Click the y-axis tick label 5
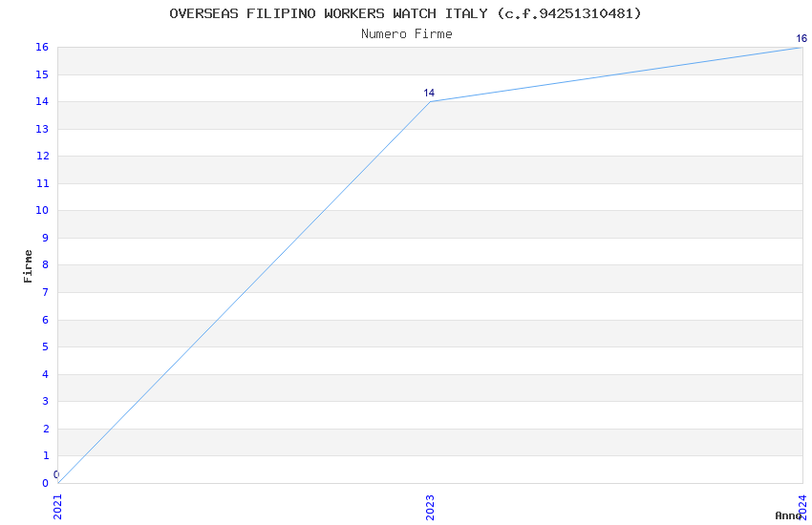The image size is (812, 525). click(46, 346)
